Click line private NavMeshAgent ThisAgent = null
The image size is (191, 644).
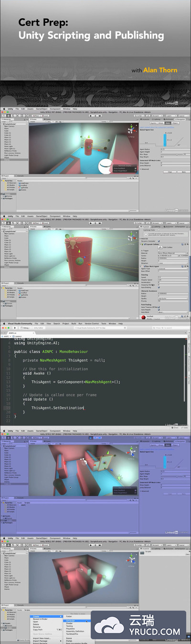coord(64,360)
